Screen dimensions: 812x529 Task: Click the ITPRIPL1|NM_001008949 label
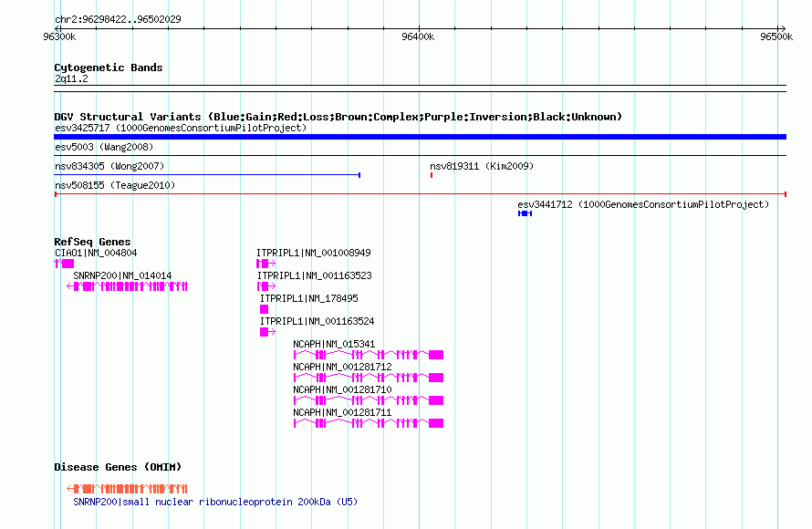[x=314, y=254]
